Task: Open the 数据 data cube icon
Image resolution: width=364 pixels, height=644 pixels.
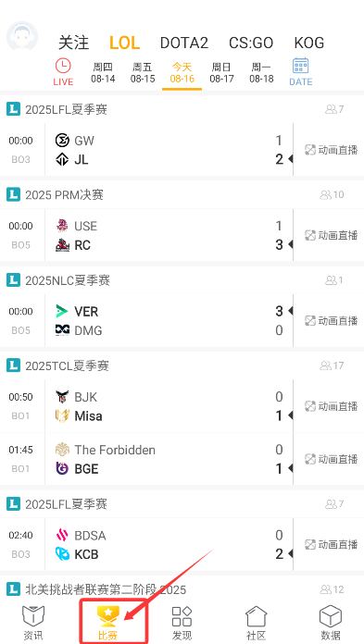Action: pos(331,616)
